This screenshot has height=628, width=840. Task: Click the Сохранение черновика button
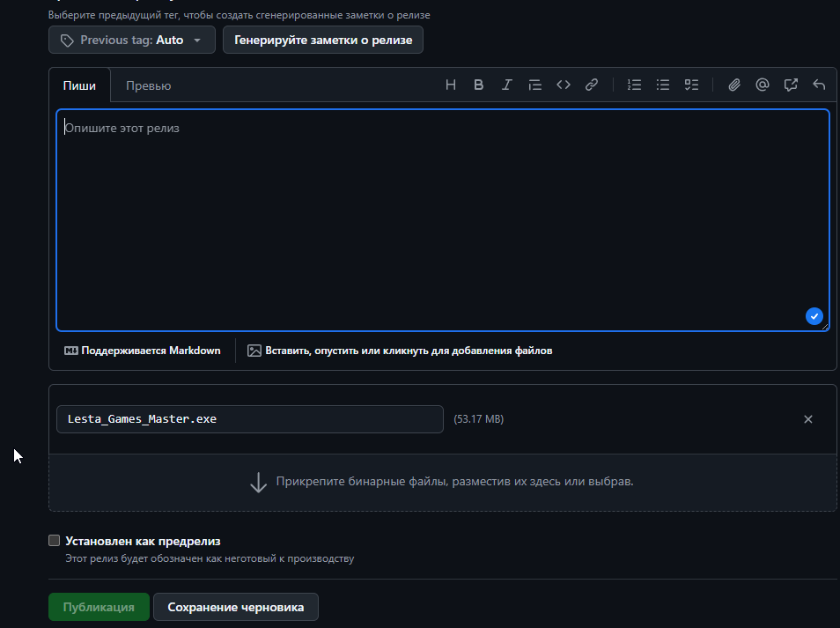(x=236, y=607)
